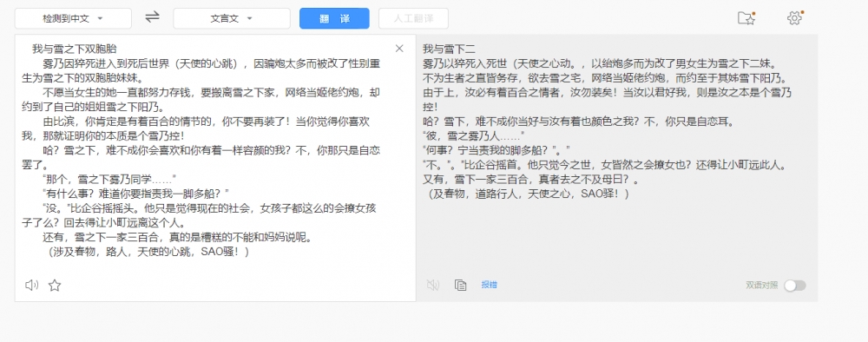Click the 报错 report error link
868x342 pixels.
point(490,285)
